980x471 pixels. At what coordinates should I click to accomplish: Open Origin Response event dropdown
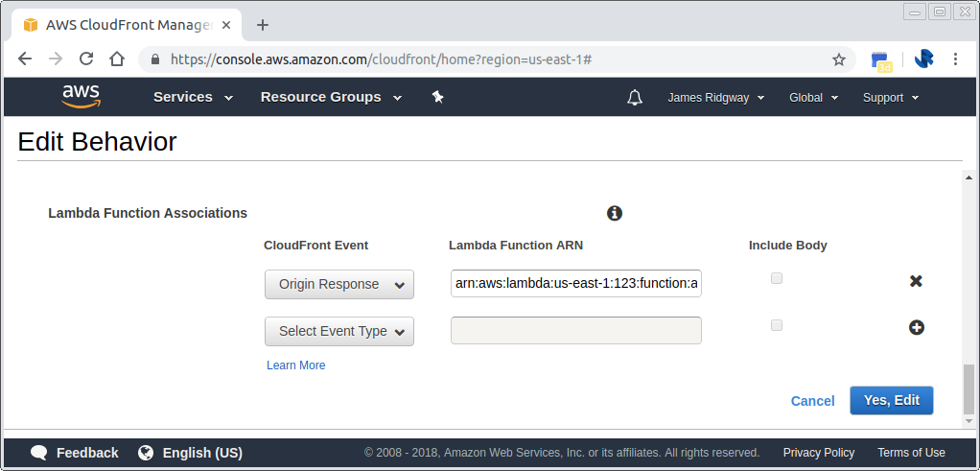[x=339, y=284]
